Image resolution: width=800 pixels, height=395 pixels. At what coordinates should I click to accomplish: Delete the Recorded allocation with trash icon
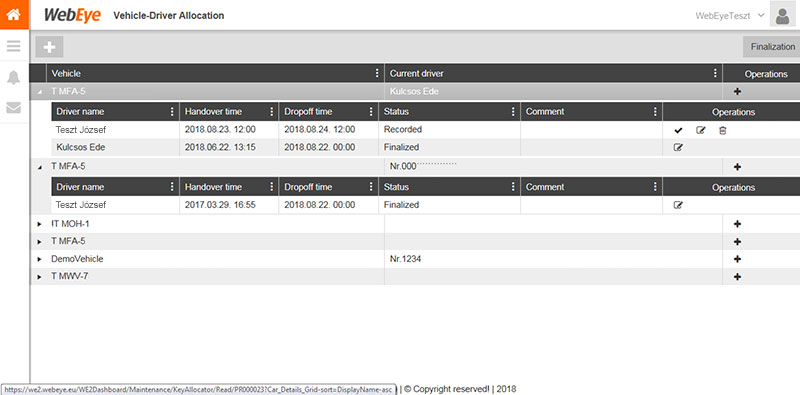(722, 130)
